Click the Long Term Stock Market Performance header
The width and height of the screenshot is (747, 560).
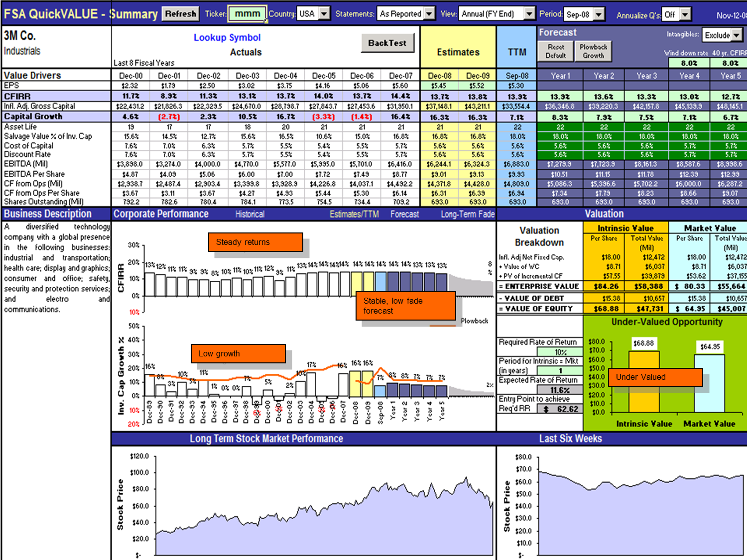tap(266, 439)
